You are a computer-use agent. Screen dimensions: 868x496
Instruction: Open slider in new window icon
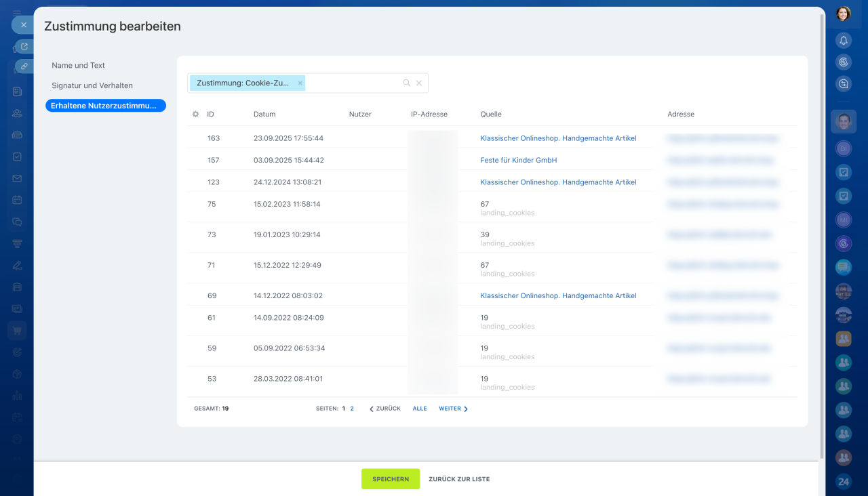click(x=24, y=47)
